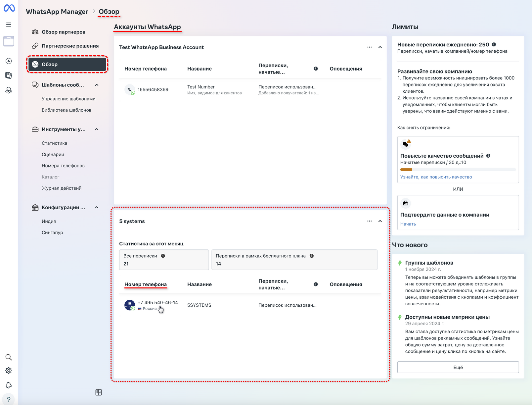Open notifications bell icon
Screen dimensions: 532x405
pos(9,385)
